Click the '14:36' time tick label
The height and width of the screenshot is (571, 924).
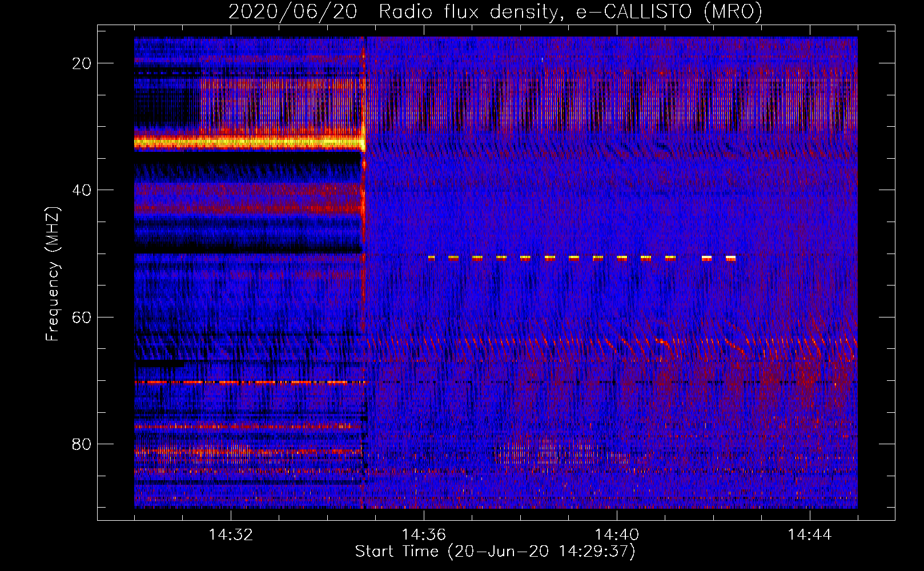(424, 535)
